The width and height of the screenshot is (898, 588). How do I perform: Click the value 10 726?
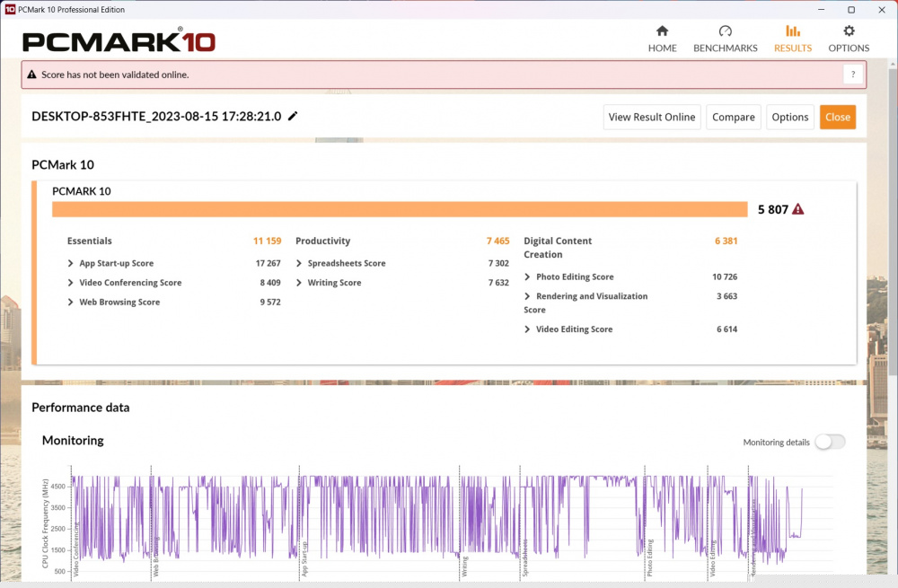click(725, 277)
